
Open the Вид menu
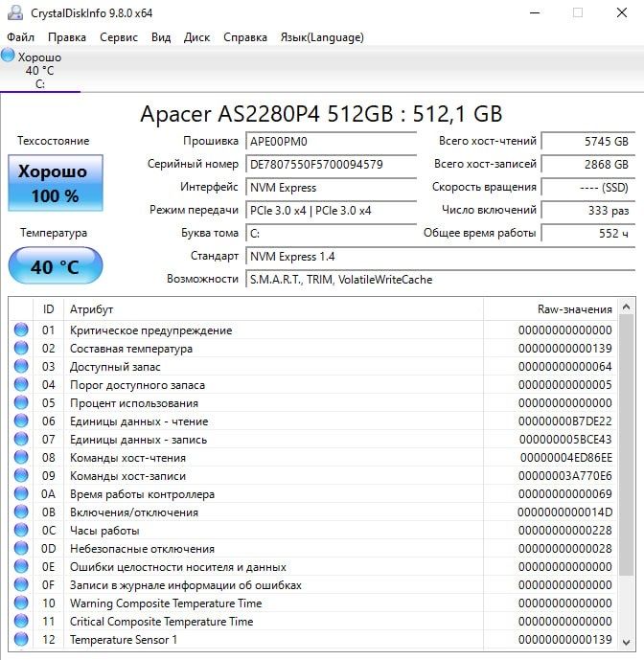[x=161, y=37]
